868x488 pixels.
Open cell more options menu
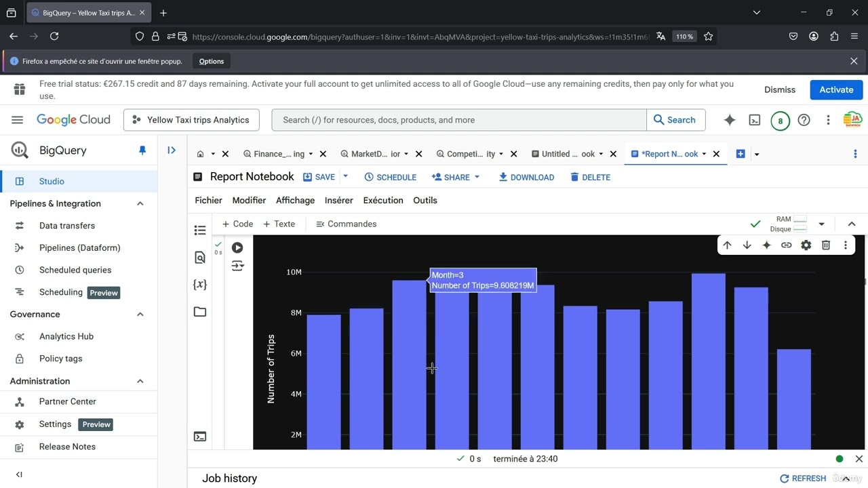(x=845, y=245)
